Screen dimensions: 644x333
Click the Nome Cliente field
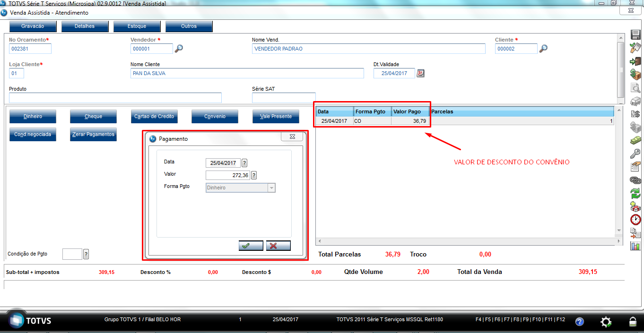pos(247,73)
